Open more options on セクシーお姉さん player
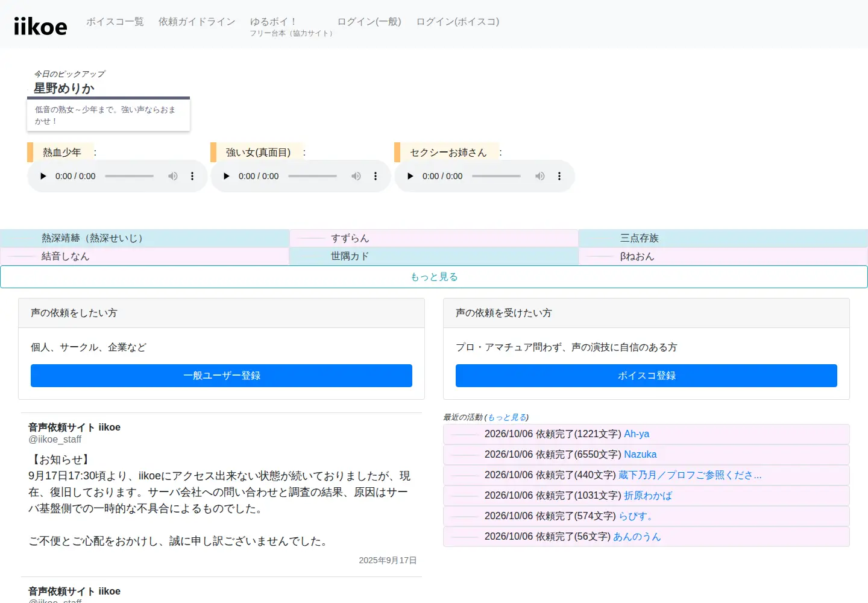 click(x=559, y=176)
